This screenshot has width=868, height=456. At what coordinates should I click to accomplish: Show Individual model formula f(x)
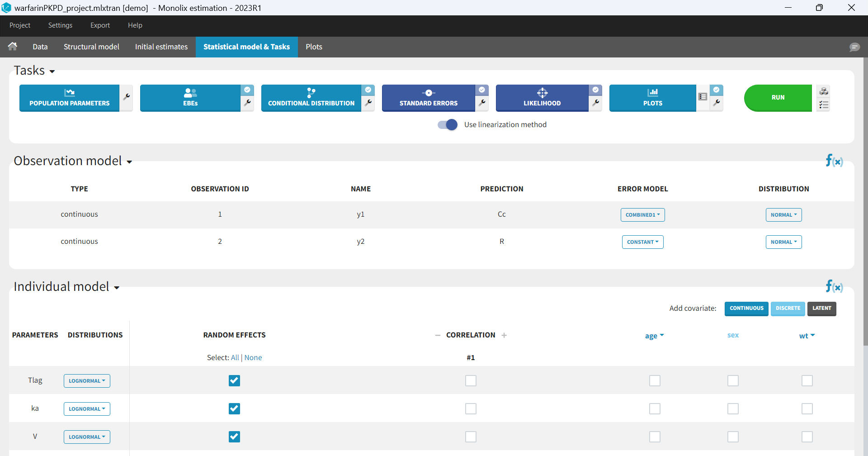click(834, 286)
